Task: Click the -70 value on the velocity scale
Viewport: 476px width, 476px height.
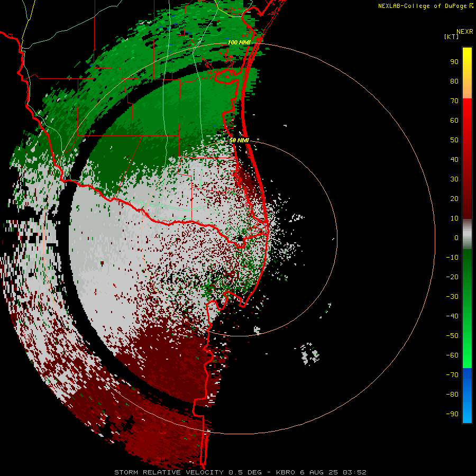Action: pos(452,375)
